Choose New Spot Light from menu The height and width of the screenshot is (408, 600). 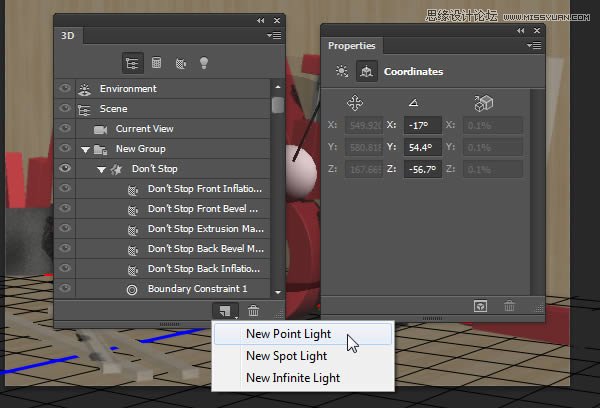click(x=303, y=356)
